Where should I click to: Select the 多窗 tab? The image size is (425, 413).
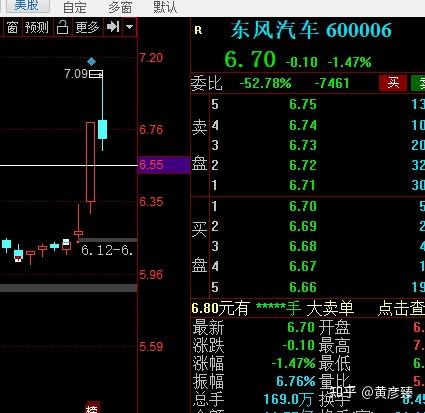point(120,7)
